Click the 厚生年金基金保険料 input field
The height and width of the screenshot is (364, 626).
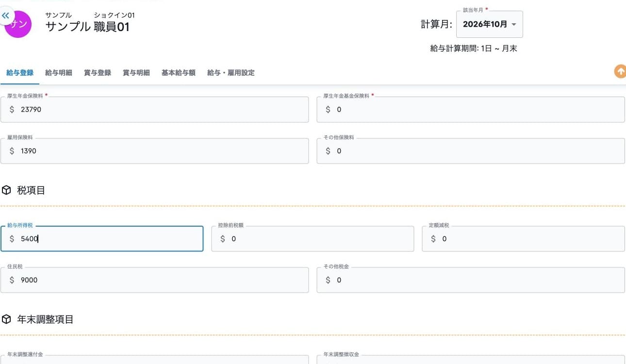point(471,109)
